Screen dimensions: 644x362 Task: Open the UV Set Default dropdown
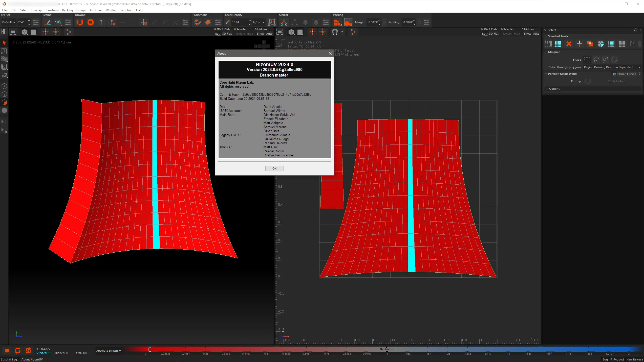(x=9, y=22)
